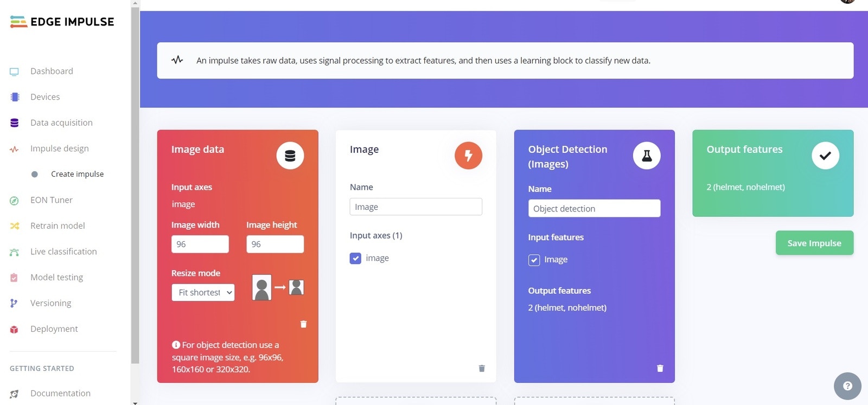Go to Live classification
Screen dimensions: 868x405
(63, 252)
